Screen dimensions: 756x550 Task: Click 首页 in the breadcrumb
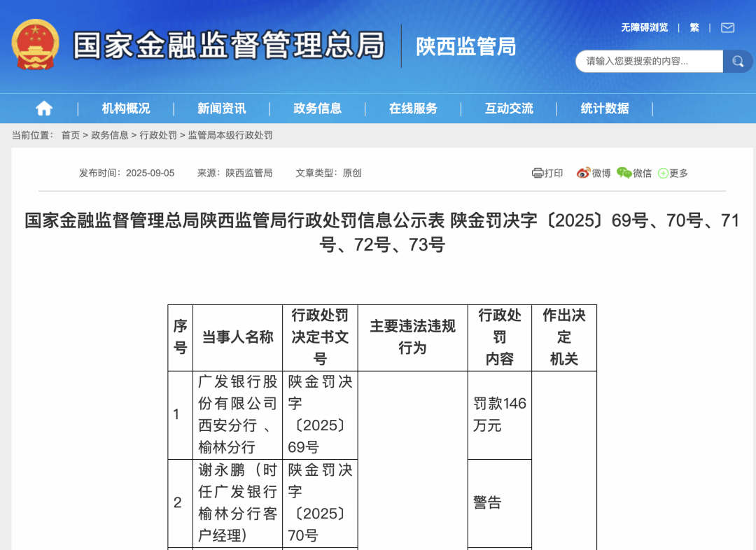(x=70, y=135)
